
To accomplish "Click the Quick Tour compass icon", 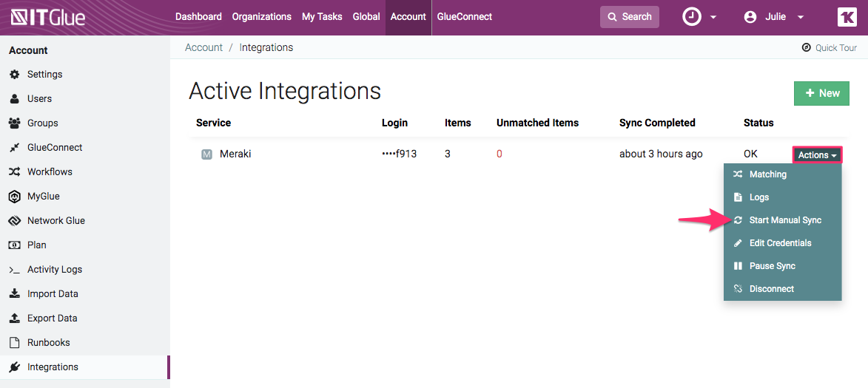I will [806, 47].
